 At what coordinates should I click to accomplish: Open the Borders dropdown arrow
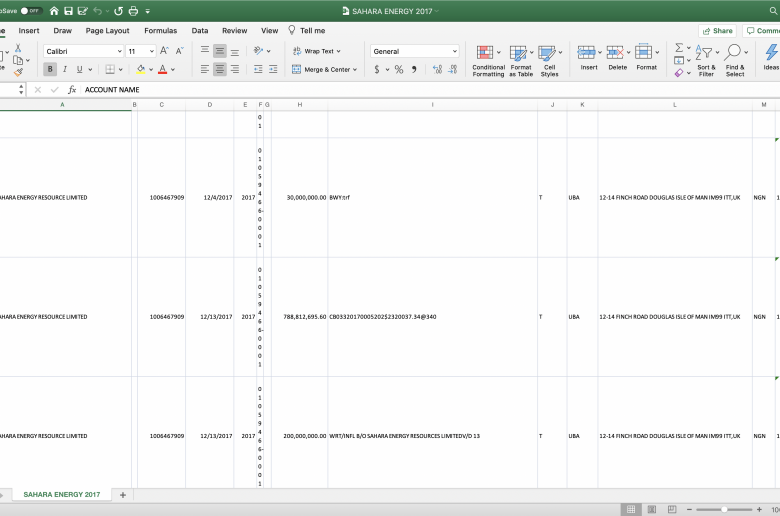click(120, 70)
